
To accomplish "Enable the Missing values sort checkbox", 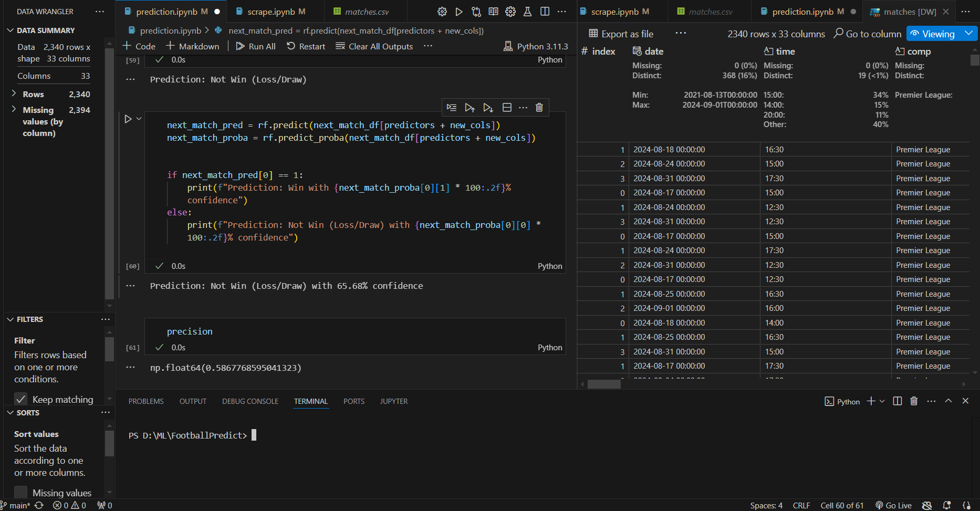I will click(21, 493).
